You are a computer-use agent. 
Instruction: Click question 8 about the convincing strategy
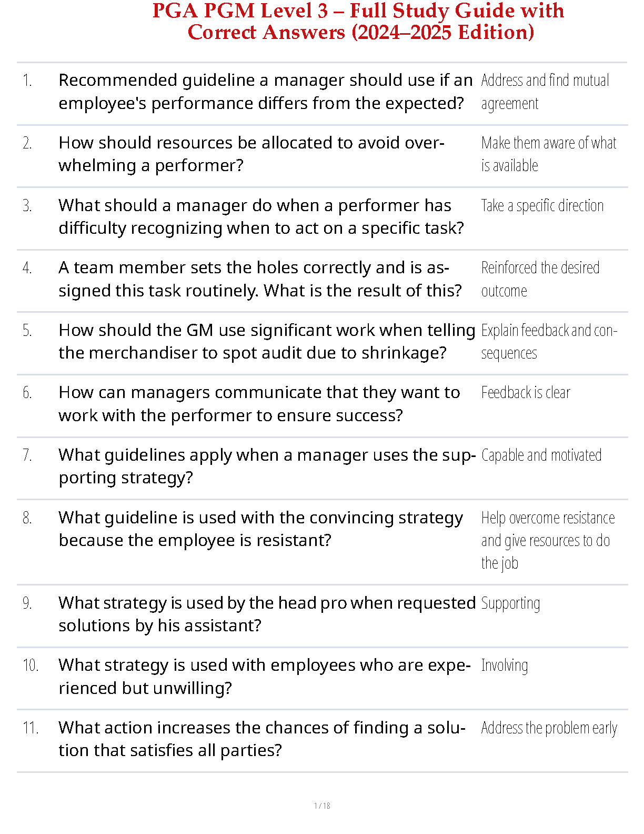coord(260,529)
